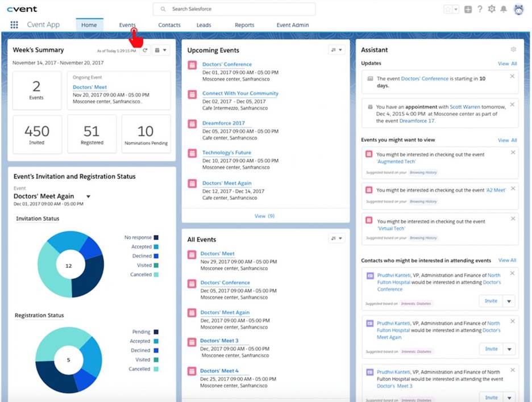Refresh the Week's Summary panel

pos(145,50)
